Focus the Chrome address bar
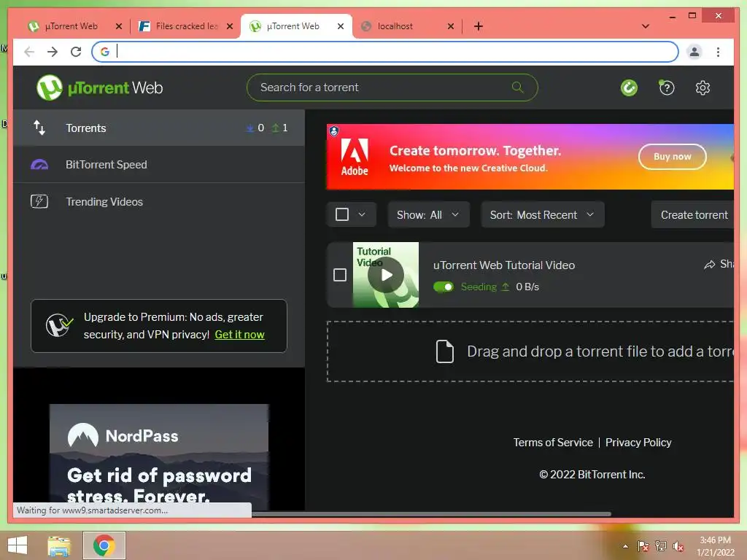This screenshot has width=747, height=560. 385,52
